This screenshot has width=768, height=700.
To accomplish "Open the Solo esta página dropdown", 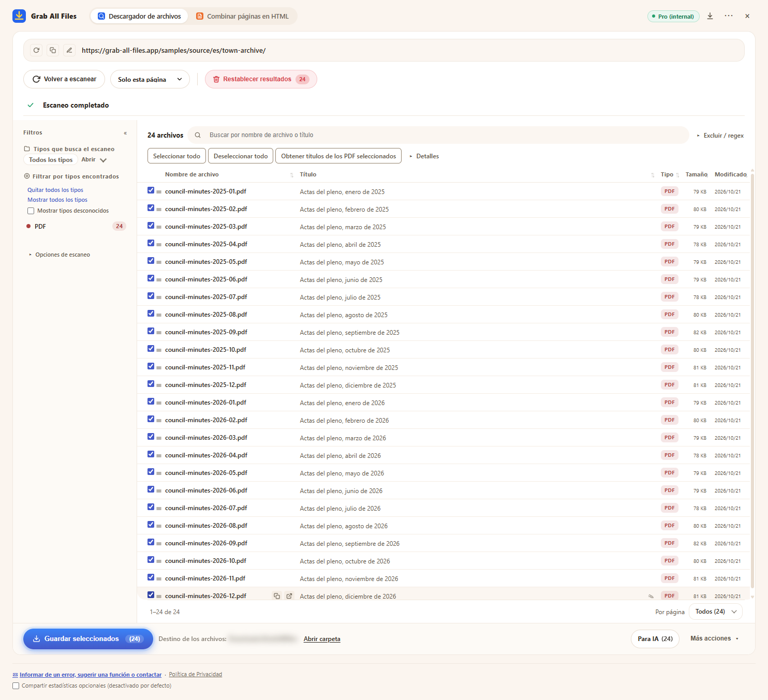I will pos(150,79).
